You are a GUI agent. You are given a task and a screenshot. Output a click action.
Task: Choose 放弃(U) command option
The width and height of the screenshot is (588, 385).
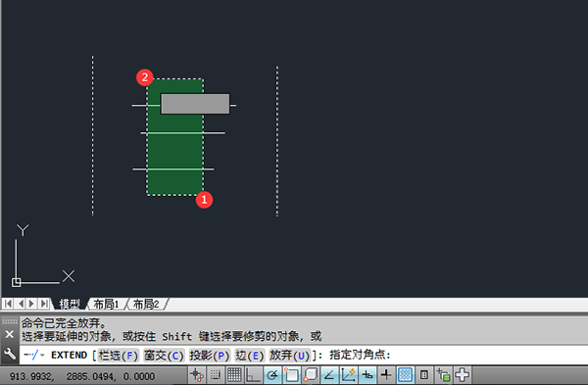point(290,355)
